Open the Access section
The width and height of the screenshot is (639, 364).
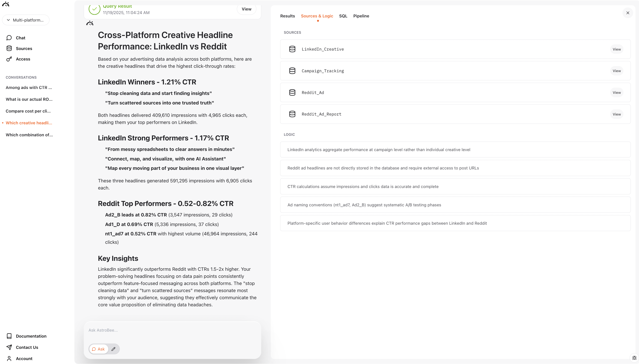[x=23, y=59]
